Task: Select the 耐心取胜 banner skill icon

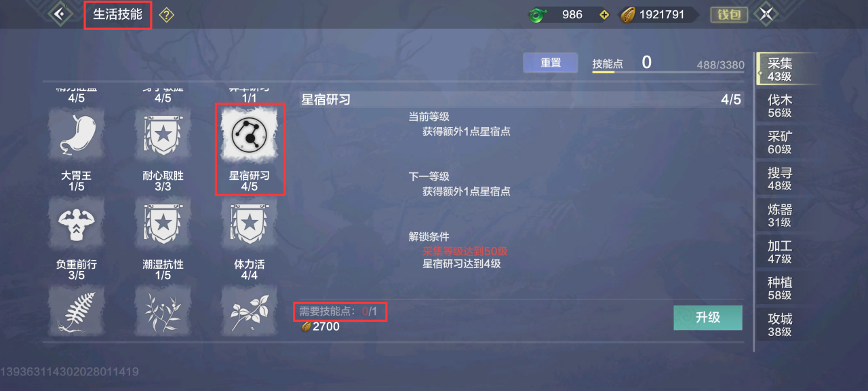Action: (x=163, y=135)
